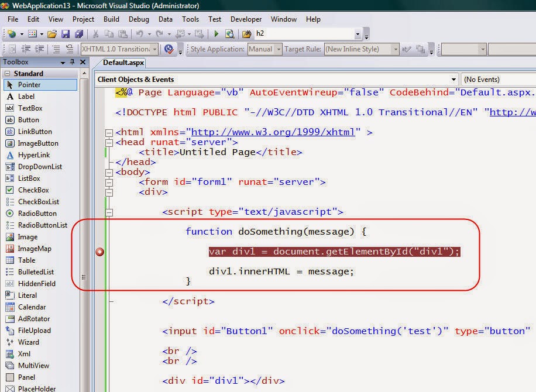Open the Target Rule New Inline Style dropdown
The width and height of the screenshot is (536, 392).
pyautogui.click(x=396, y=49)
